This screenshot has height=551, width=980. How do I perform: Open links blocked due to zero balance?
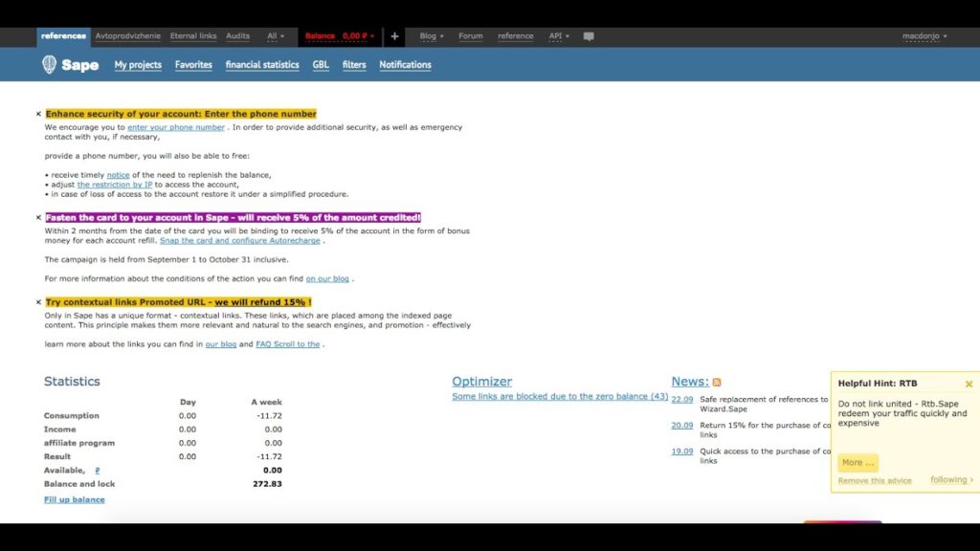(x=560, y=396)
